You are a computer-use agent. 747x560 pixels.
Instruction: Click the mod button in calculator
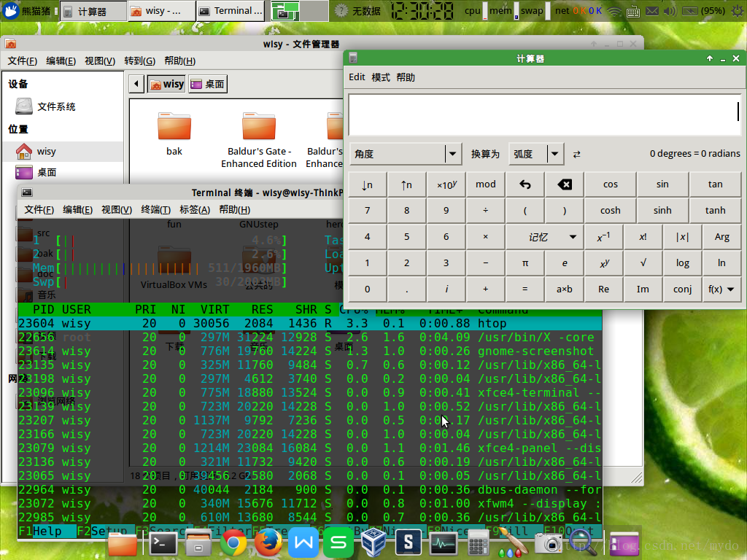pyautogui.click(x=485, y=184)
